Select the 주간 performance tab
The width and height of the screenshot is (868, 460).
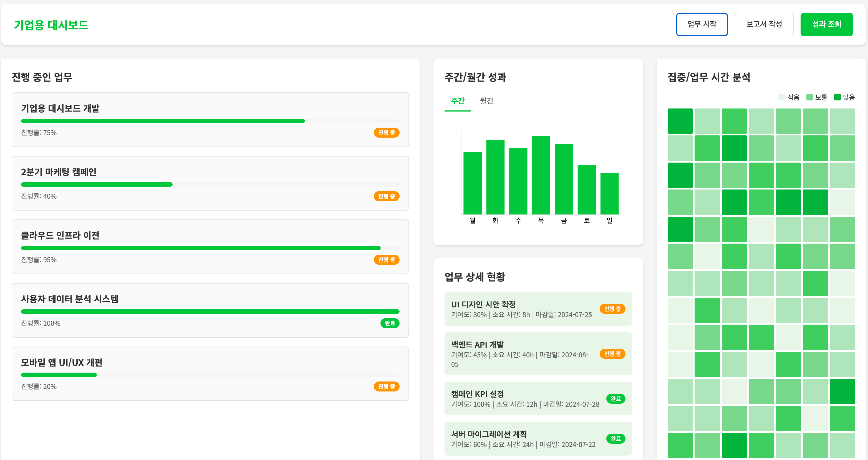pos(457,101)
